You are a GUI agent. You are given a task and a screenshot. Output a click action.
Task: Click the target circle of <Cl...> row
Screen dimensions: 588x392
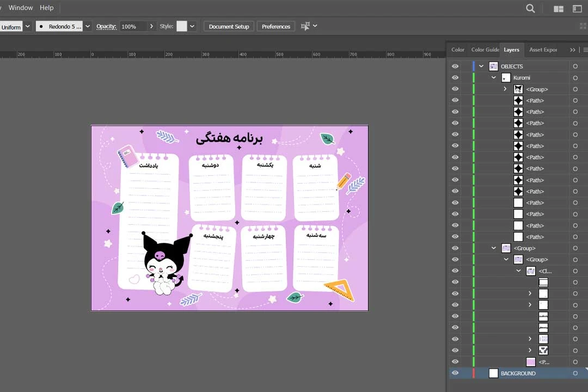pyautogui.click(x=575, y=271)
